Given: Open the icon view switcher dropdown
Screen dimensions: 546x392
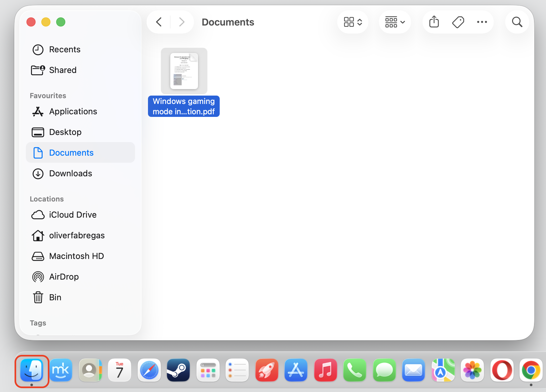Looking at the screenshot, I should coord(353,22).
